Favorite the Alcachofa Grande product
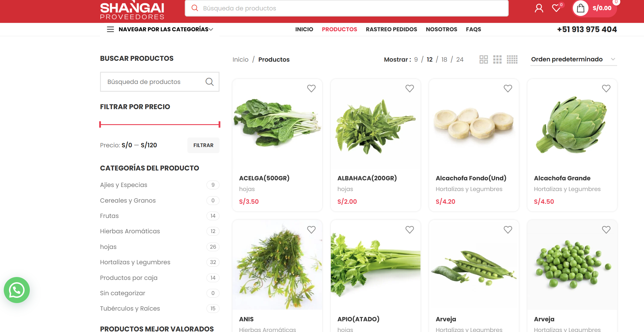Screen dimensions: 644x332 (x=606, y=88)
